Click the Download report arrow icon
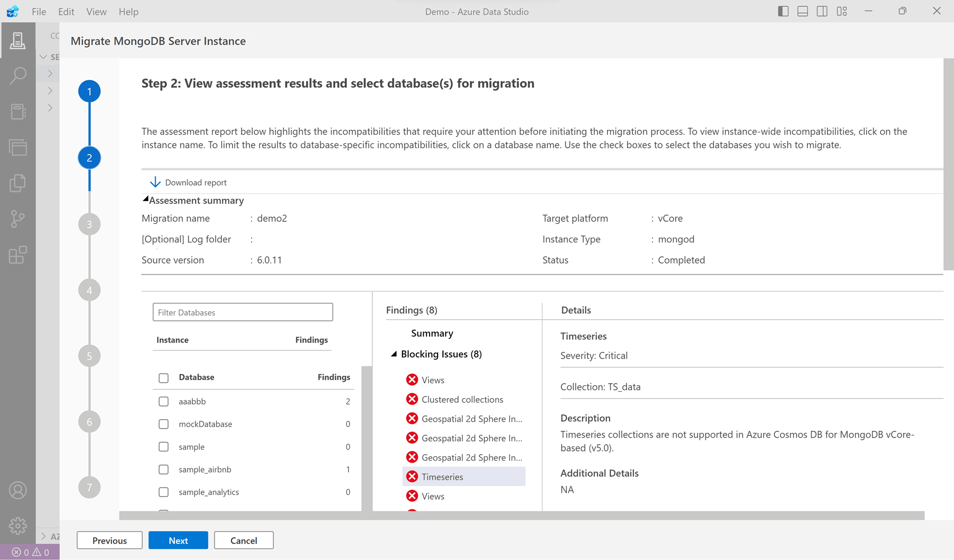 click(155, 182)
